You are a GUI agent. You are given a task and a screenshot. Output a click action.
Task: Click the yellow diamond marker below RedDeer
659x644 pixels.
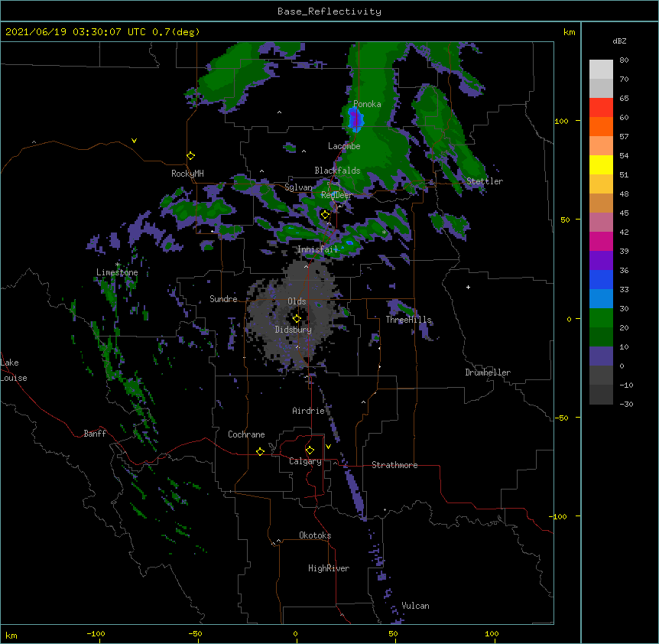tap(325, 215)
